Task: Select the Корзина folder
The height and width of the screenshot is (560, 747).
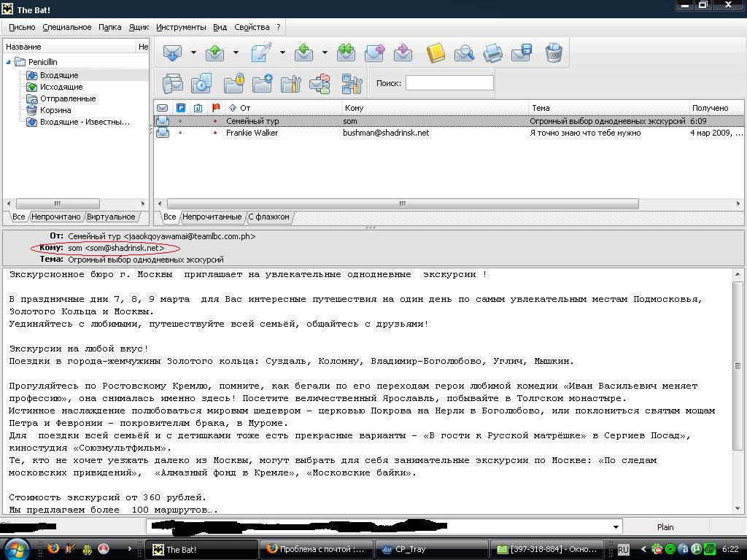Action: coord(55,110)
